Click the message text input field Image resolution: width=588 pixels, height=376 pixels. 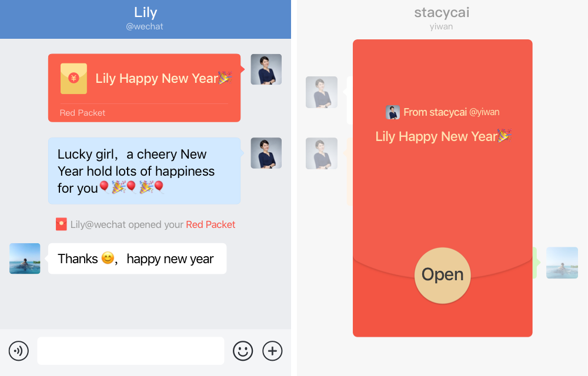pos(131,351)
